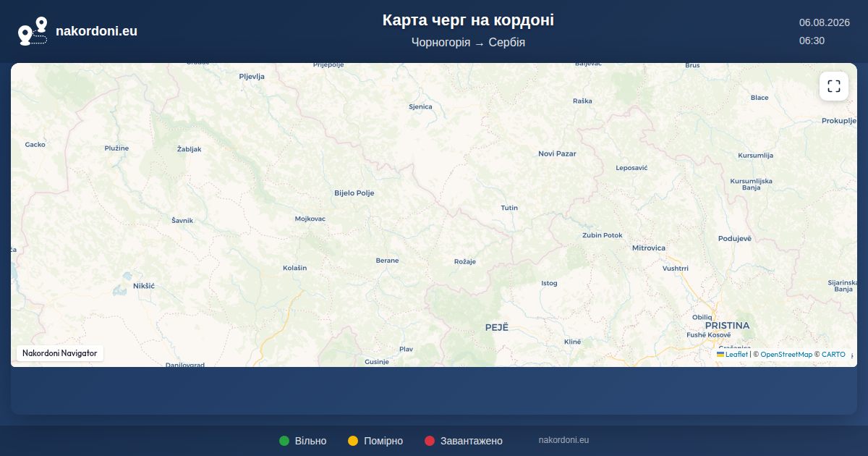Click the nakordoni.eu map-pin logo icon
The height and width of the screenshot is (456, 868).
[33, 31]
